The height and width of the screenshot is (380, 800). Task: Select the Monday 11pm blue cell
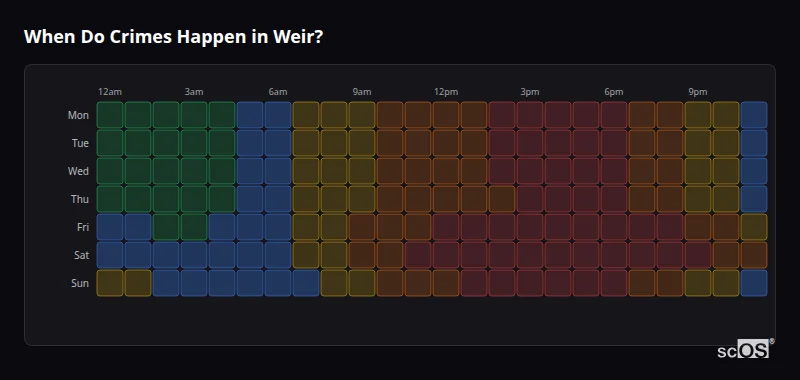pos(754,115)
